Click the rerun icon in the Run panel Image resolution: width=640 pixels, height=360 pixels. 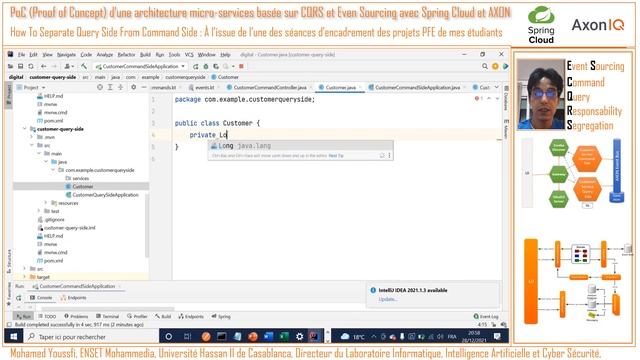pyautogui.click(x=18, y=298)
